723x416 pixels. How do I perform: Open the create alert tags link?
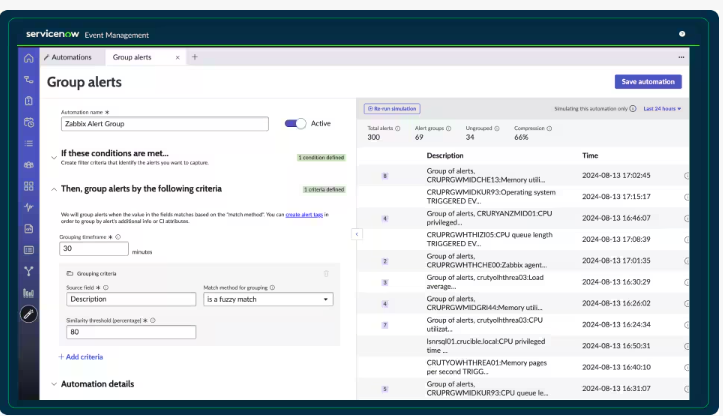305,215
